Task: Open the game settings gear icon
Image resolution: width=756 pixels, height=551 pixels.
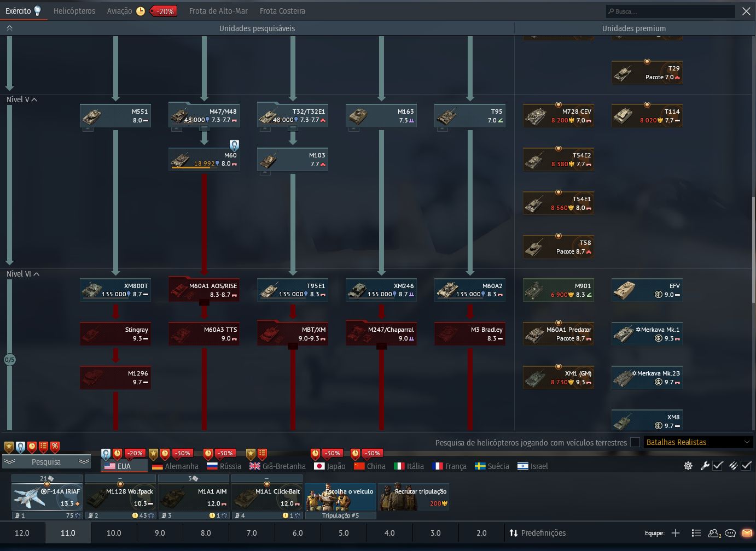Action: click(688, 466)
